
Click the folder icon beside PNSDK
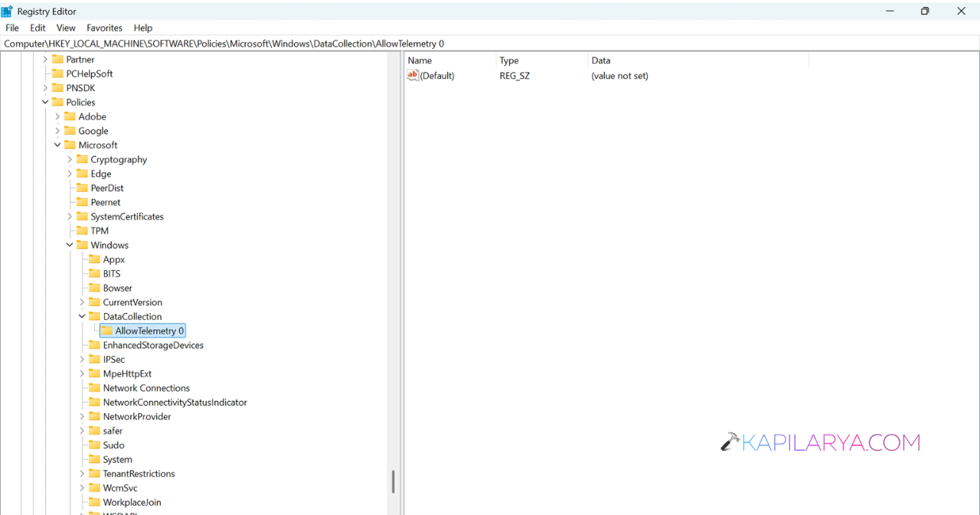[x=57, y=88]
